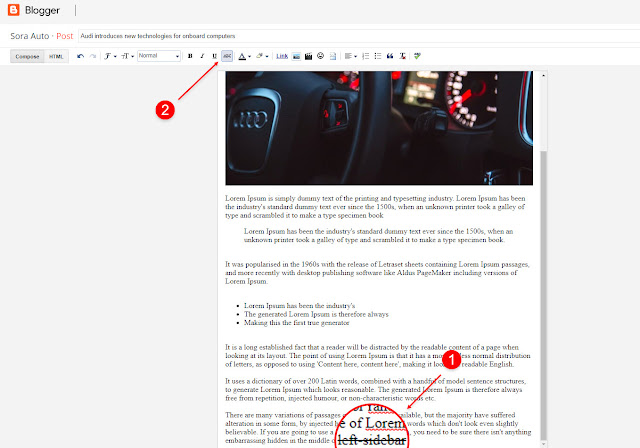Viewport: 640px width, 448px height.
Task: Open the text color picker
Action: point(244,56)
